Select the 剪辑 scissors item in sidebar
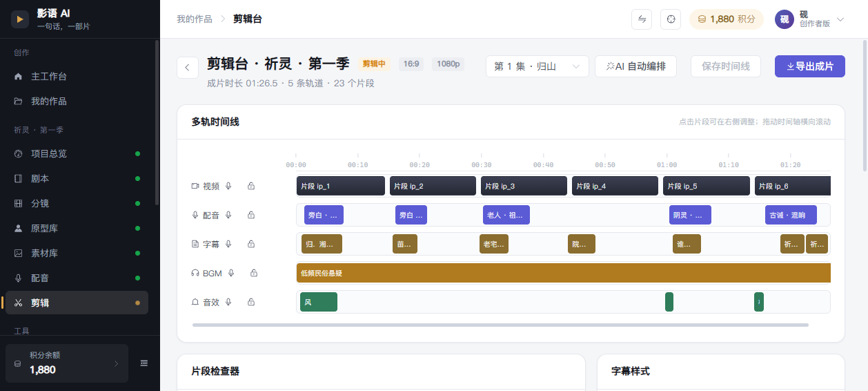Viewport: 868px width, 391px height. [77, 303]
